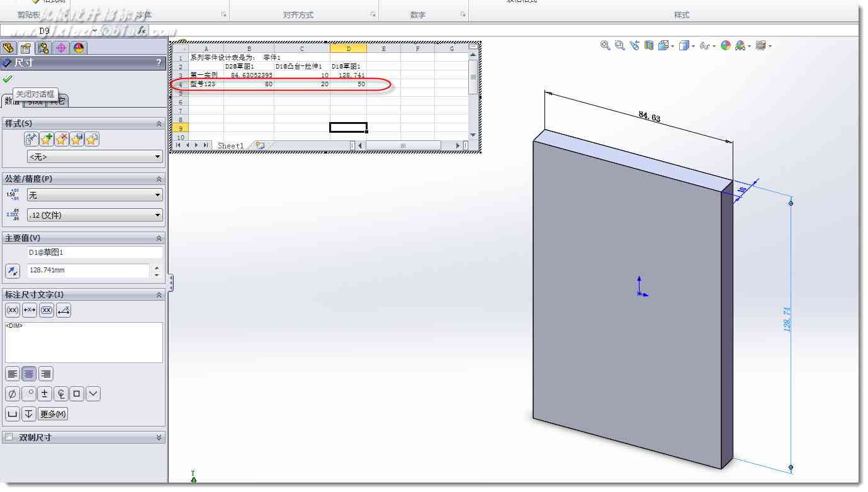Collapse the 样式(S) section
The height and width of the screenshot is (492, 868).
159,124
